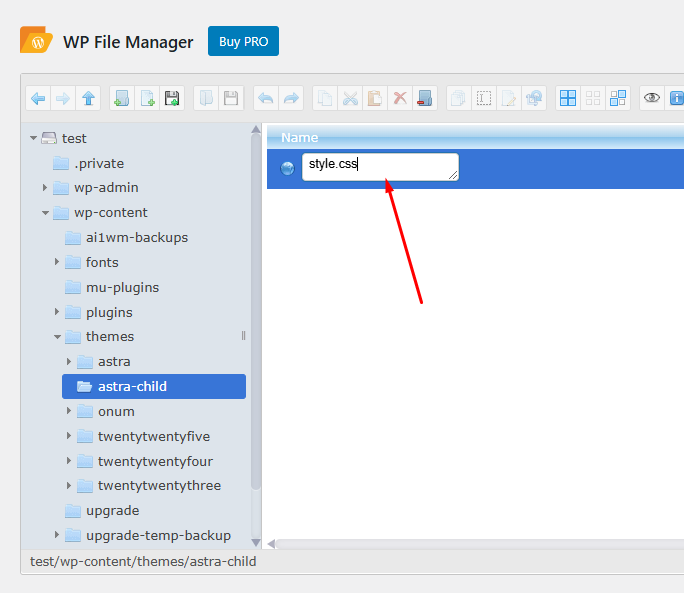Click the Get info icon
This screenshot has width=684, height=593.
[675, 98]
